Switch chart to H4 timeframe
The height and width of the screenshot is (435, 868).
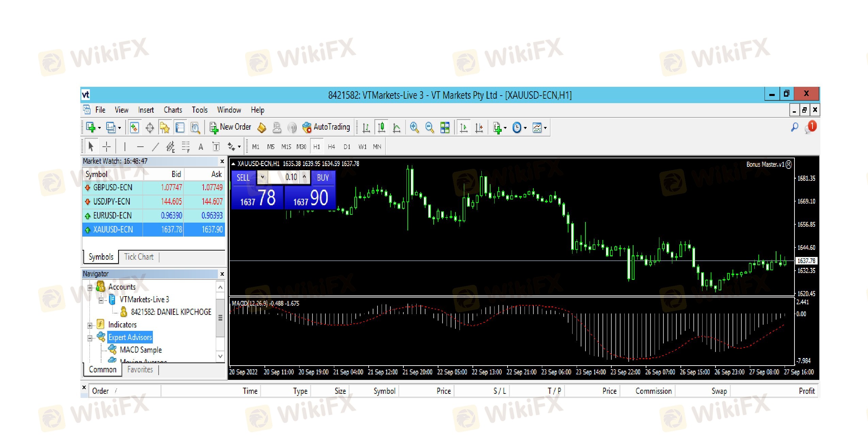tap(332, 147)
